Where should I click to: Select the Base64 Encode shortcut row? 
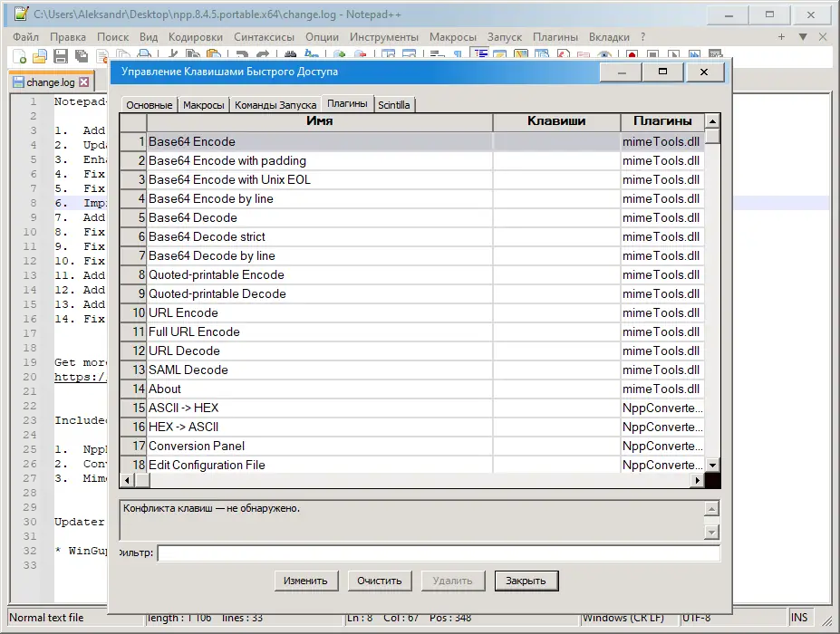[272, 142]
